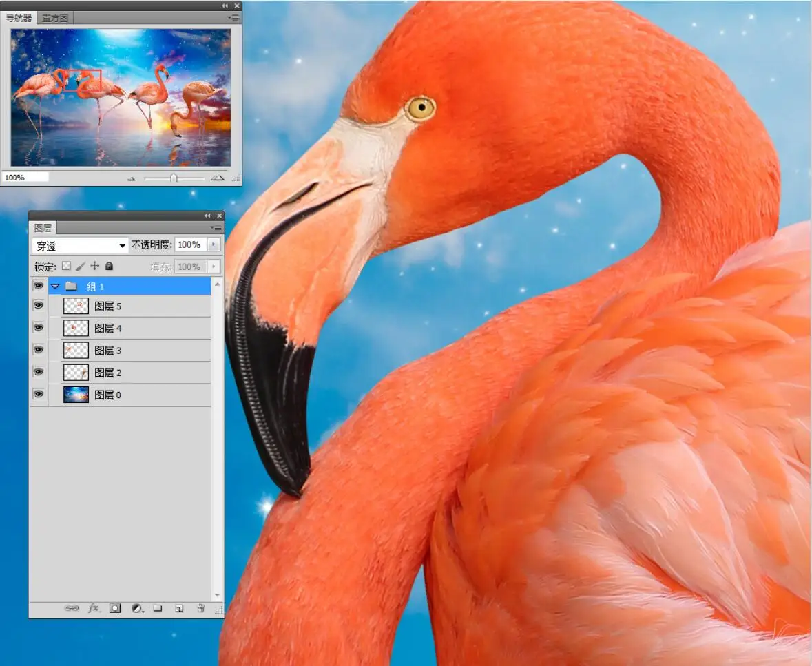Click the 组 1 folder icon
812x666 pixels.
[72, 286]
